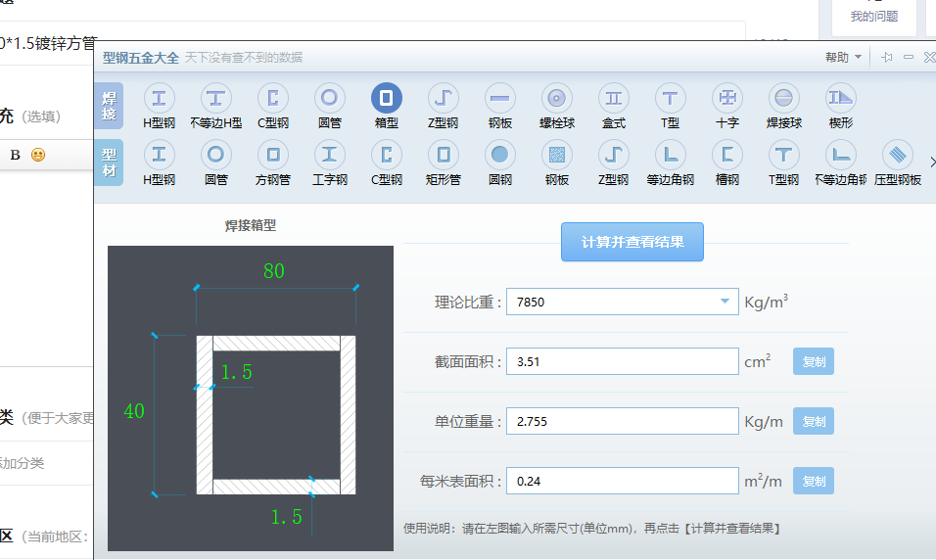The height and width of the screenshot is (560, 936).
Task: Open the 帮助 help menu
Action: (843, 58)
